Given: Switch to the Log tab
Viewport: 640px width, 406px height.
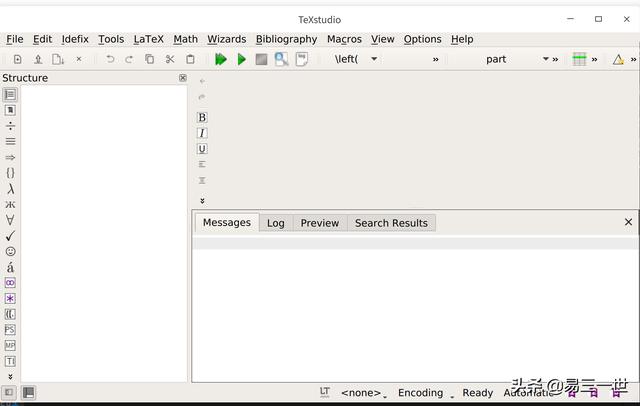Looking at the screenshot, I should [x=276, y=223].
